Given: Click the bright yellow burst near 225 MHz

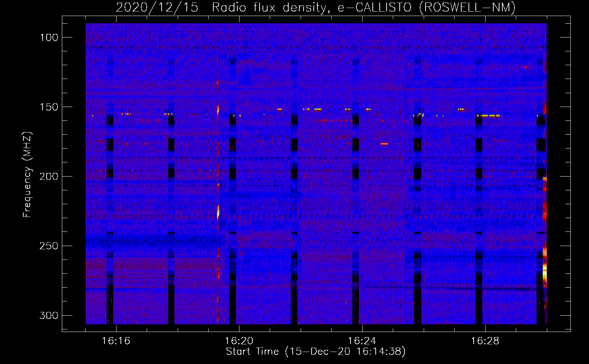Looking at the screenshot, I should point(218,211).
